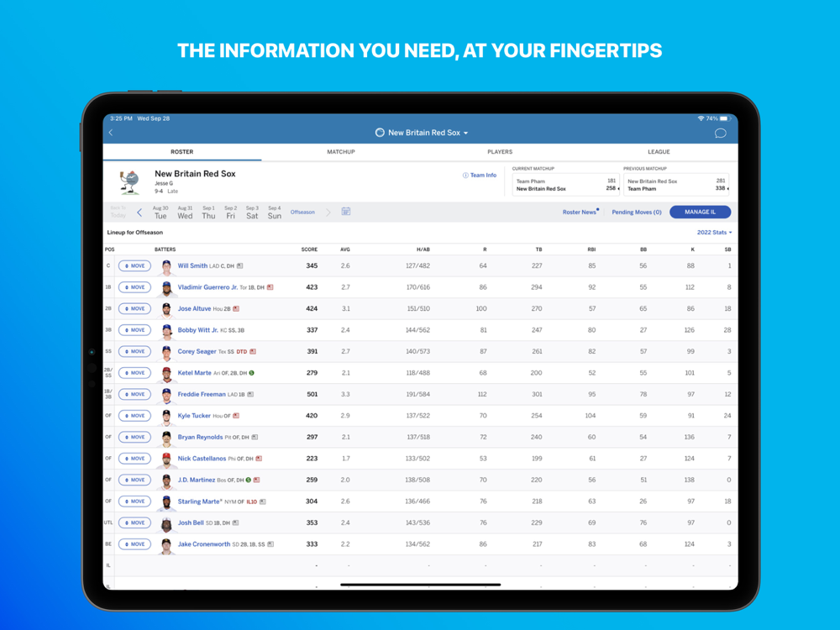
Task: Open Bryan Reynolds player link
Action: pos(201,437)
